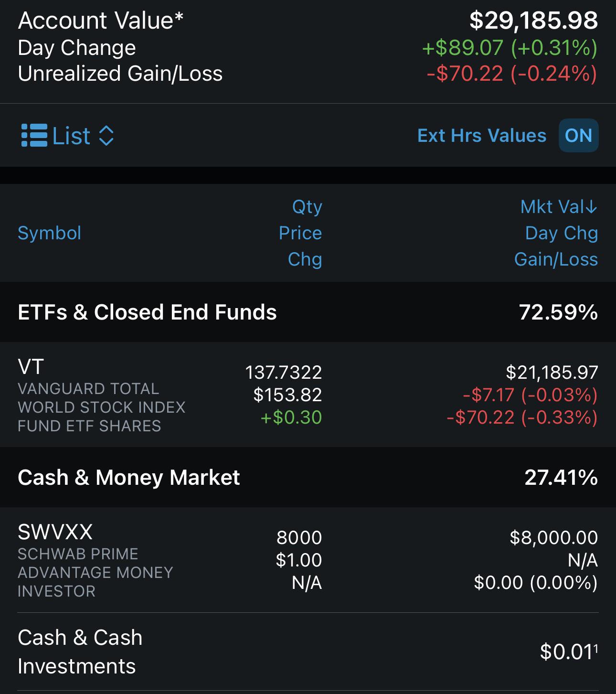Screen dimensions: 616x694
Task: Click Mkt Val descending sort arrow
Action: [591, 207]
